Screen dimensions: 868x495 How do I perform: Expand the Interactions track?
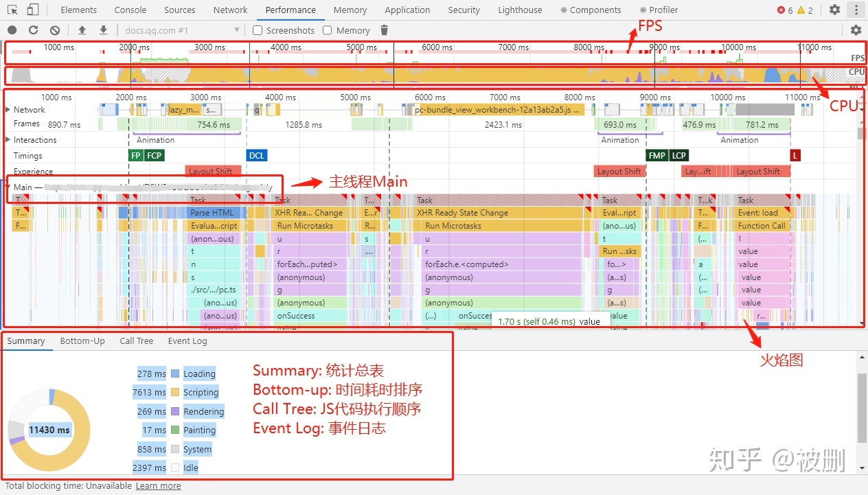(x=8, y=140)
